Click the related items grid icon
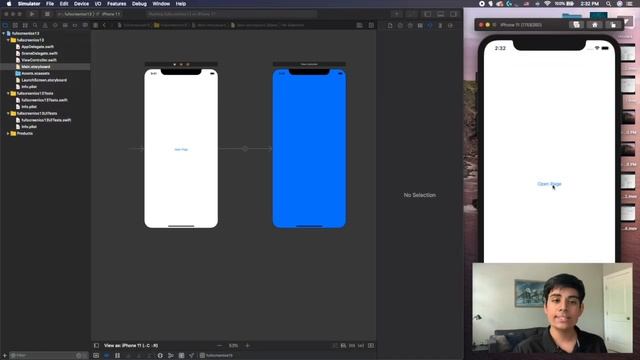This screenshot has width=640, height=360. click(96, 25)
